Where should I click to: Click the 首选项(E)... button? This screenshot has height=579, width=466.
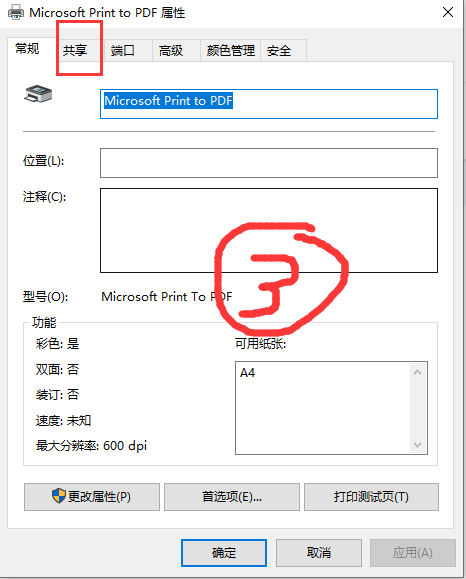tap(232, 497)
